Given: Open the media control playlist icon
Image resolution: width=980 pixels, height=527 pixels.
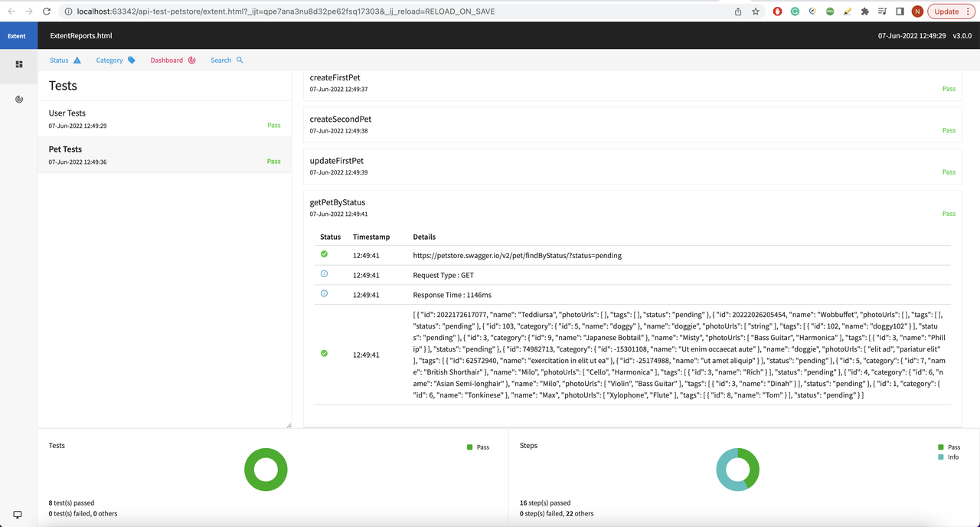Looking at the screenshot, I should [883, 11].
